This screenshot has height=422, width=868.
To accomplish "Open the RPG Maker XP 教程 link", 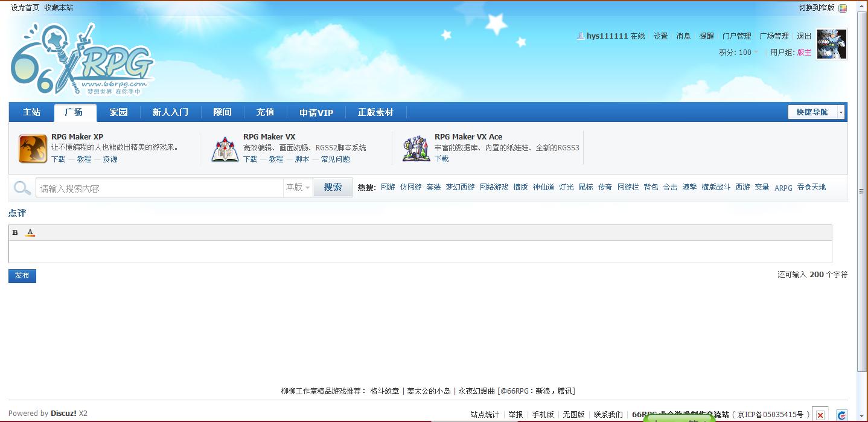I will [x=84, y=159].
